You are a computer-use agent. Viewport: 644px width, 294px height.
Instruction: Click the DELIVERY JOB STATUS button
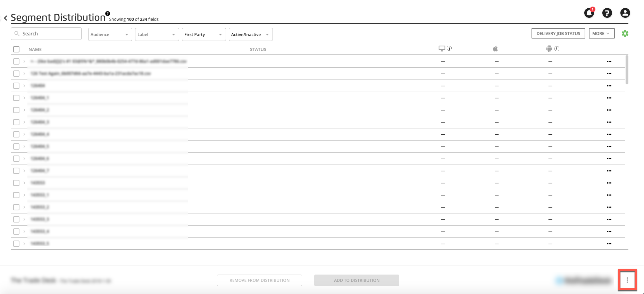(558, 33)
